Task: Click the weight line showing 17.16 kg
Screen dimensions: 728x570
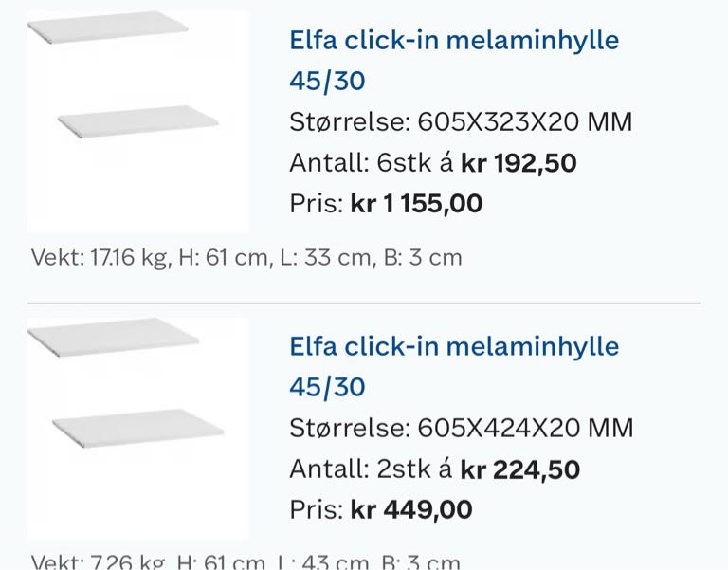Action: 246,258
